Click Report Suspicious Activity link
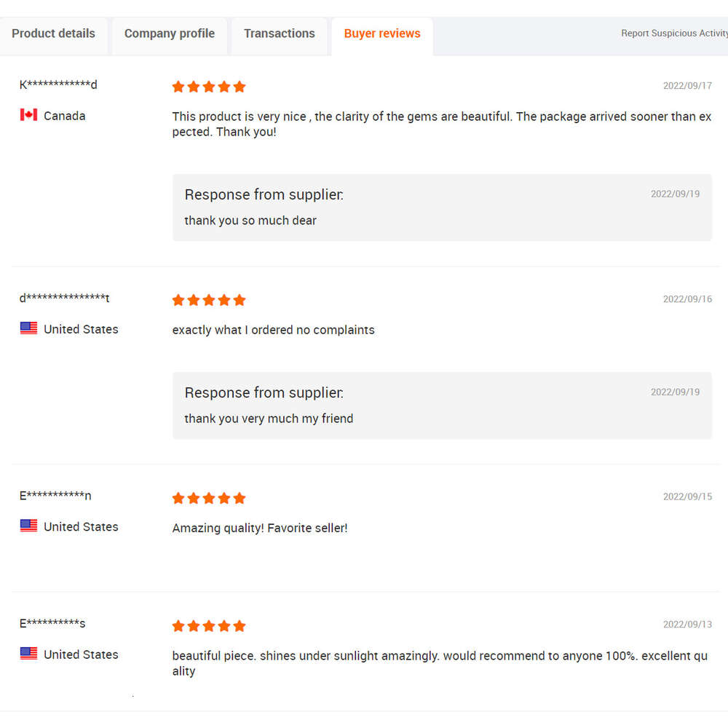This screenshot has height=728, width=728. (673, 33)
